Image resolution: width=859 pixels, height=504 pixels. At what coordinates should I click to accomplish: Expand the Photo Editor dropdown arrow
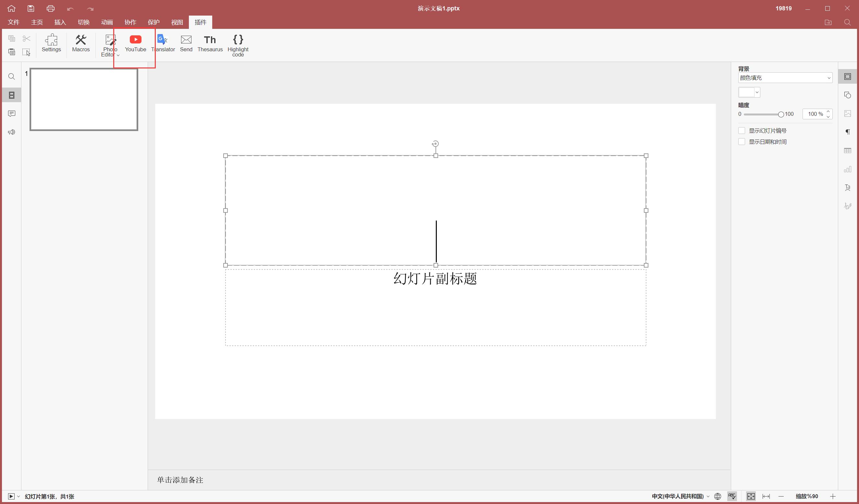click(118, 55)
